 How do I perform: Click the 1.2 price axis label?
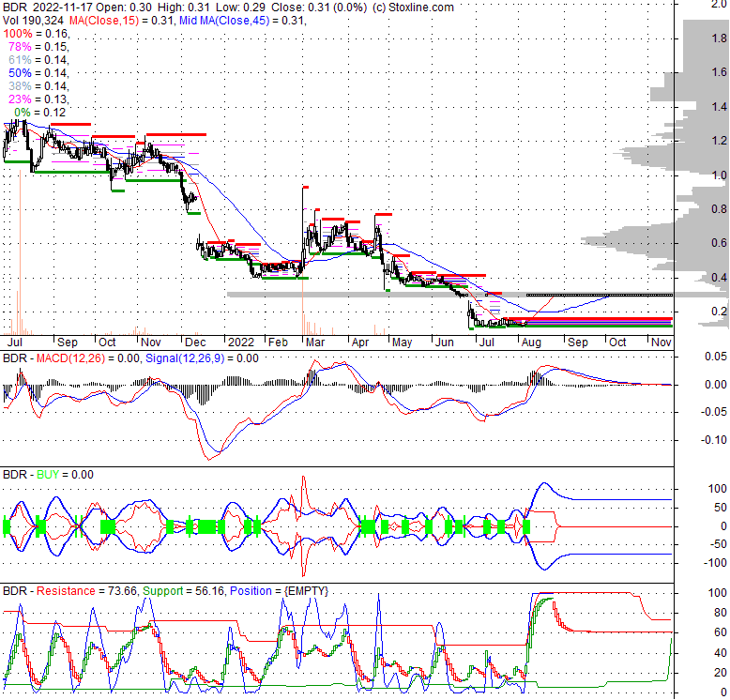[719, 141]
